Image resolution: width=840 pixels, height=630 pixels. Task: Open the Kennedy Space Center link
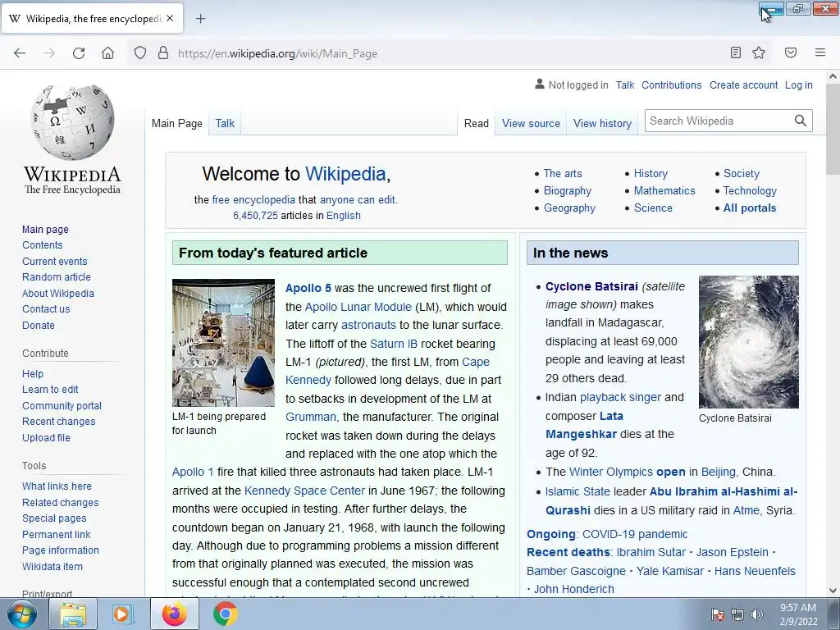(304, 491)
